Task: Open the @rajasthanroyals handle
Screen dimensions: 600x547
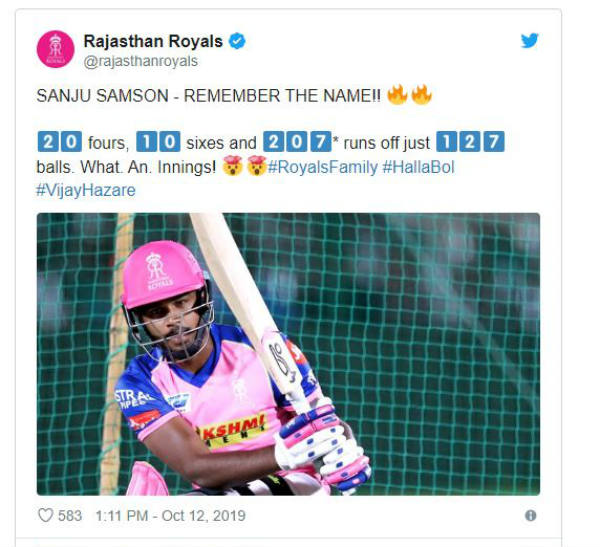Action: 140,61
